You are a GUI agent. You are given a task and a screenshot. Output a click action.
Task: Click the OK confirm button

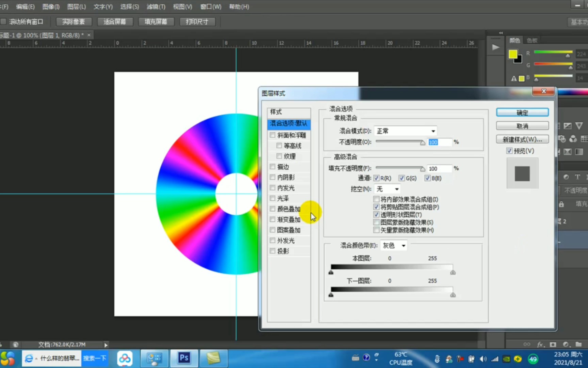click(522, 112)
